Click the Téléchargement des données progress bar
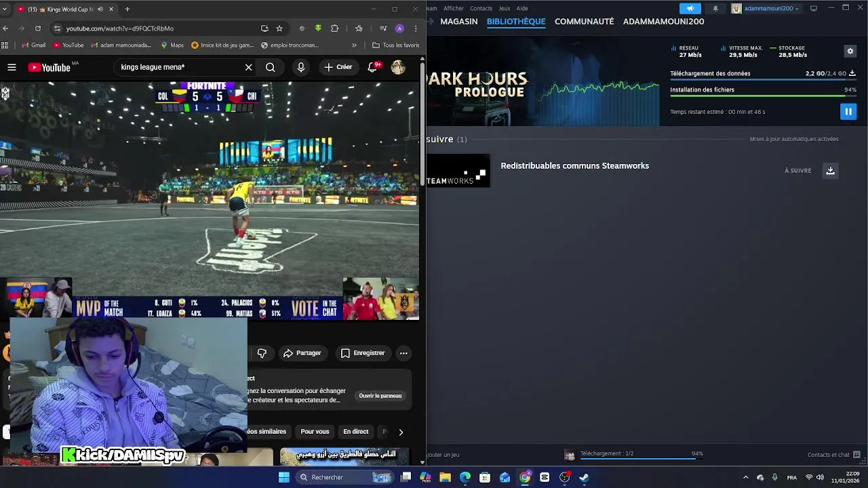Image resolution: width=868 pixels, height=488 pixels. (x=763, y=80)
